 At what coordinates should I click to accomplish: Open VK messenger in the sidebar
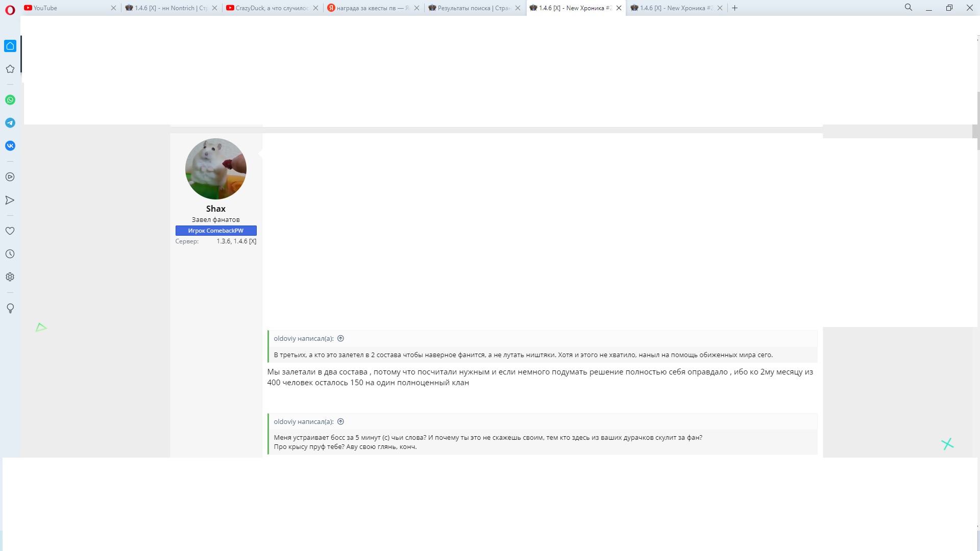[x=10, y=146]
